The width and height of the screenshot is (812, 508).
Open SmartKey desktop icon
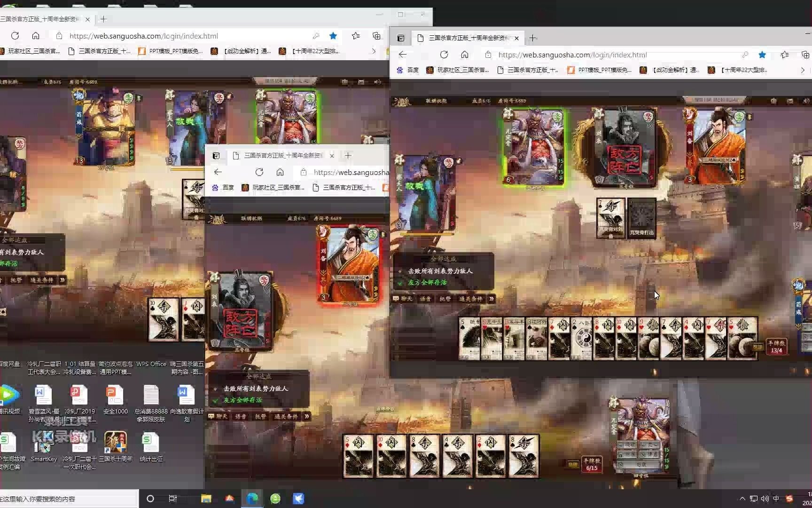[x=44, y=447]
